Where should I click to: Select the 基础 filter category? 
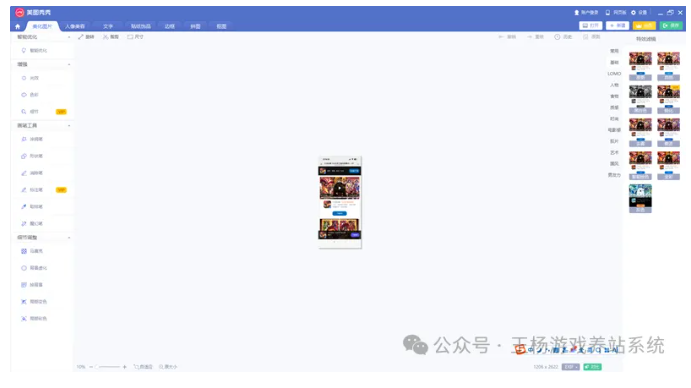(x=614, y=63)
